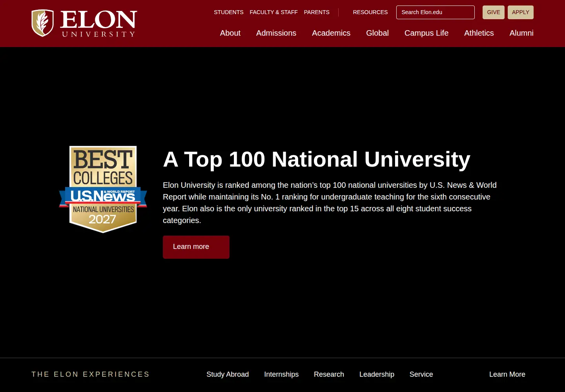Open the Admissions menu
The image size is (565, 392).
tap(276, 33)
